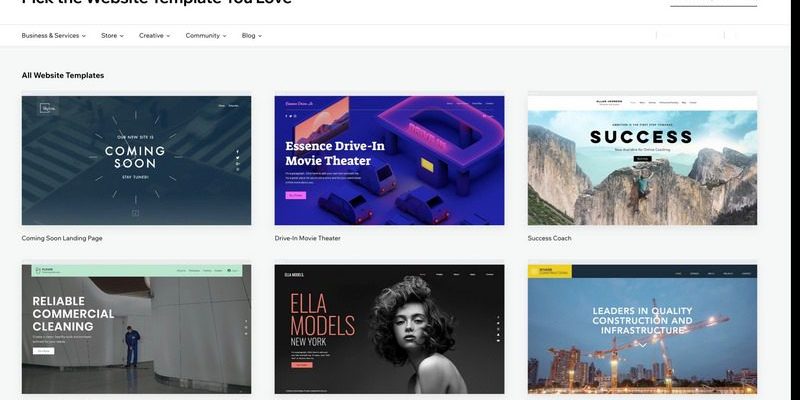Click the Coming Soon Landing Page title
800x400 pixels.
pos(62,238)
